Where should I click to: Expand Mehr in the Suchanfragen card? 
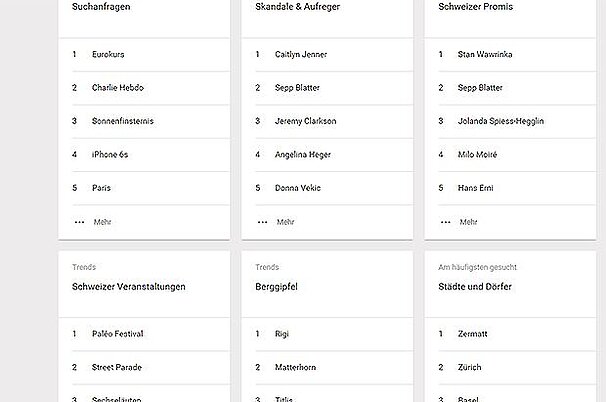[95, 222]
